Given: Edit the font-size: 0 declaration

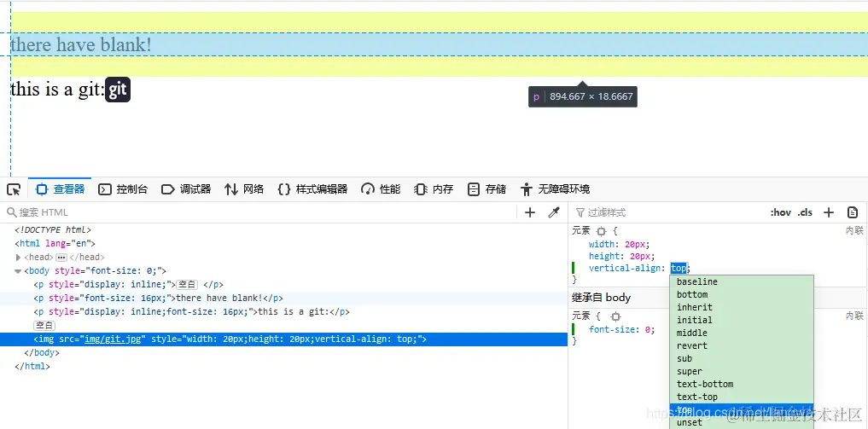Looking at the screenshot, I should 621,329.
